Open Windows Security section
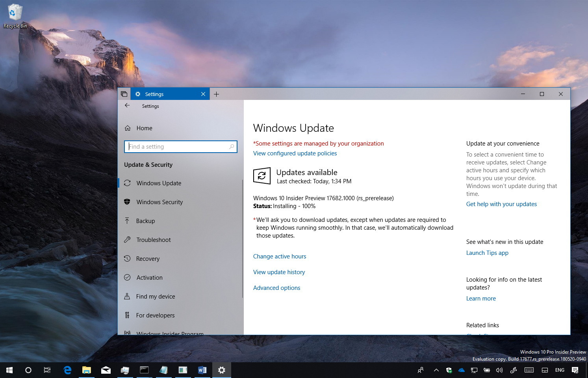Viewport: 588px width, 378px height. click(180, 202)
